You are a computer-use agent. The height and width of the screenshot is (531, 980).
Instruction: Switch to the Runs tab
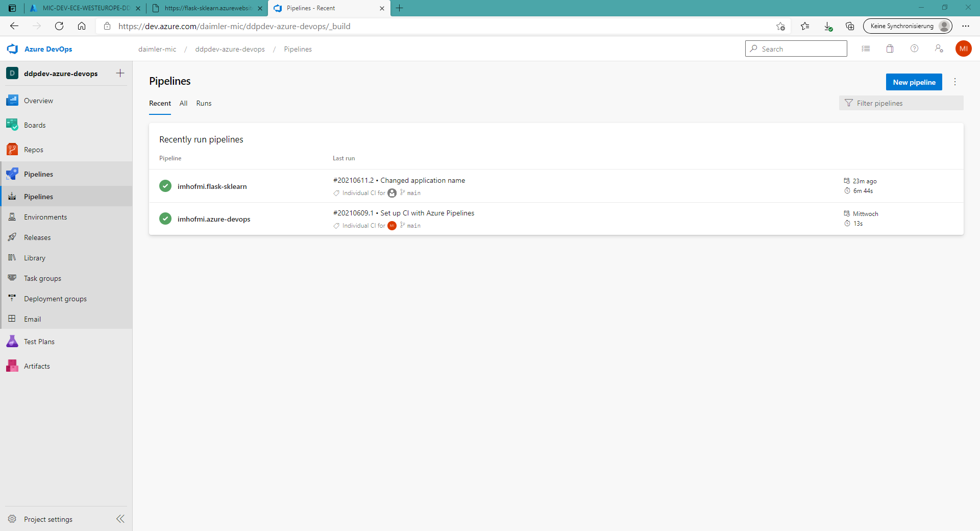pyautogui.click(x=204, y=103)
